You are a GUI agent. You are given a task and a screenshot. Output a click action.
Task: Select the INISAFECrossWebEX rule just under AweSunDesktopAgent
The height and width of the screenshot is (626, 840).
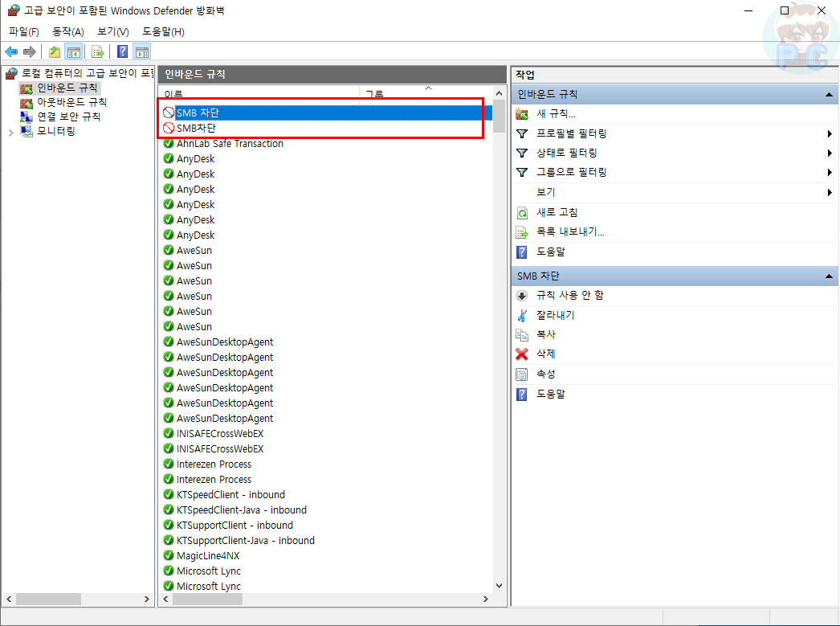pos(220,434)
